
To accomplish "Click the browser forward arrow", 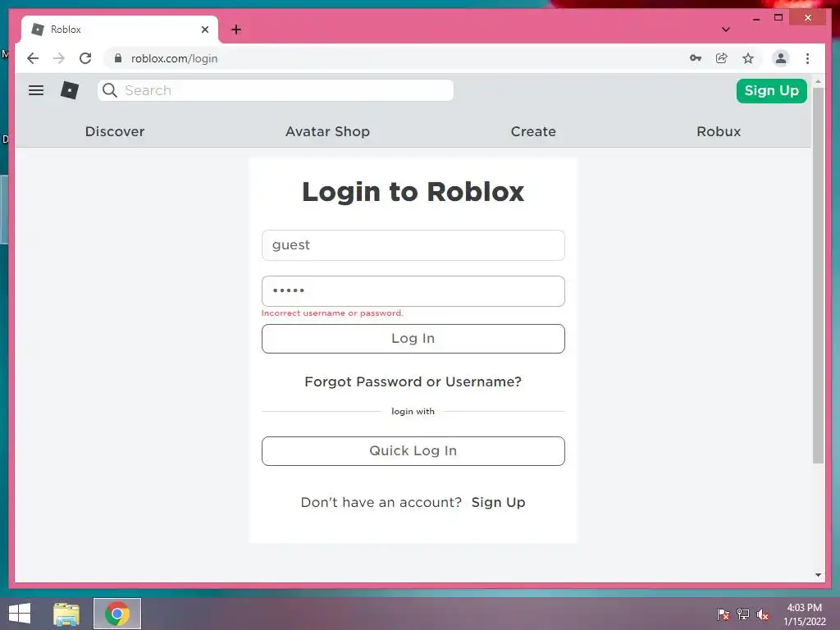I will click(59, 58).
